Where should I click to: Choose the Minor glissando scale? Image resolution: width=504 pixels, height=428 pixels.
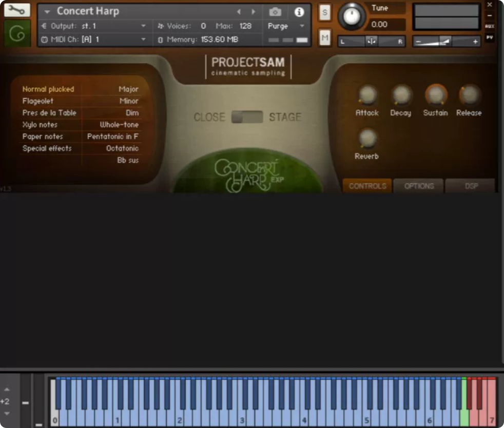pyautogui.click(x=129, y=101)
